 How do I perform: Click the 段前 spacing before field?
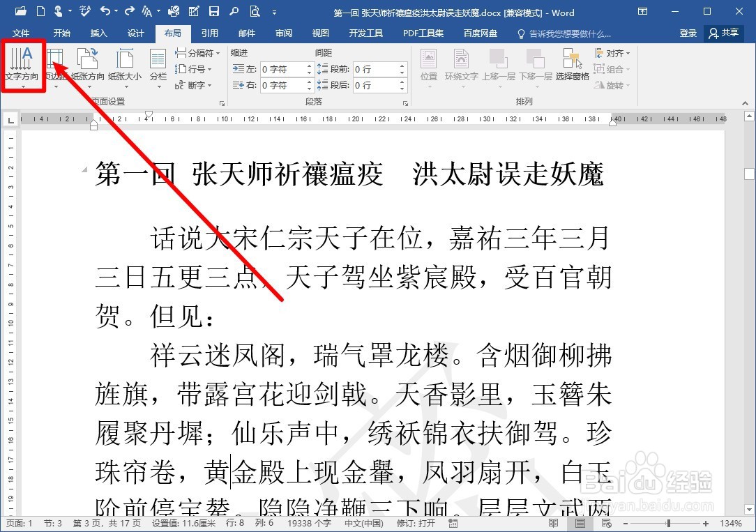(375, 70)
